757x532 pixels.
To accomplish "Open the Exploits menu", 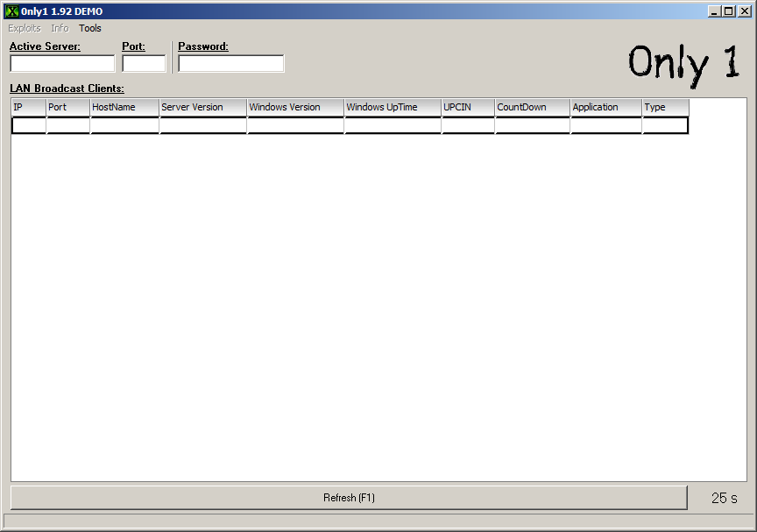I will pyautogui.click(x=25, y=28).
